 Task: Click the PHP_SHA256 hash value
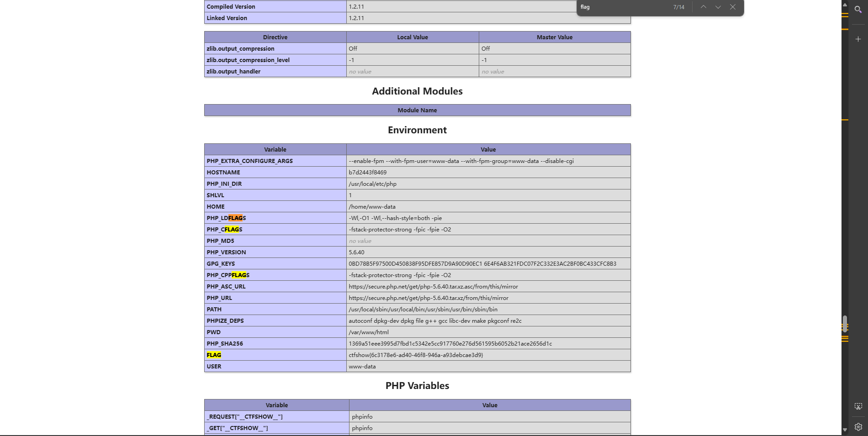450,343
